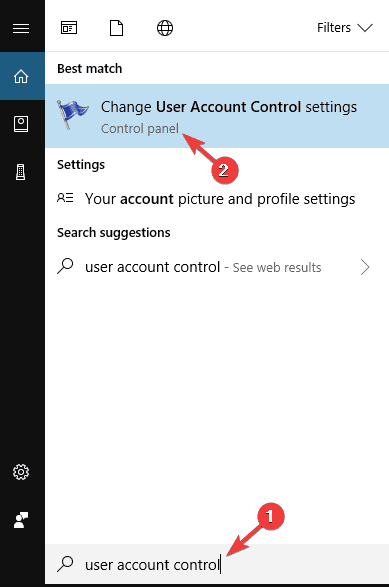Open Settings gear icon in sidebar
The height and width of the screenshot is (587, 389).
(x=21, y=472)
